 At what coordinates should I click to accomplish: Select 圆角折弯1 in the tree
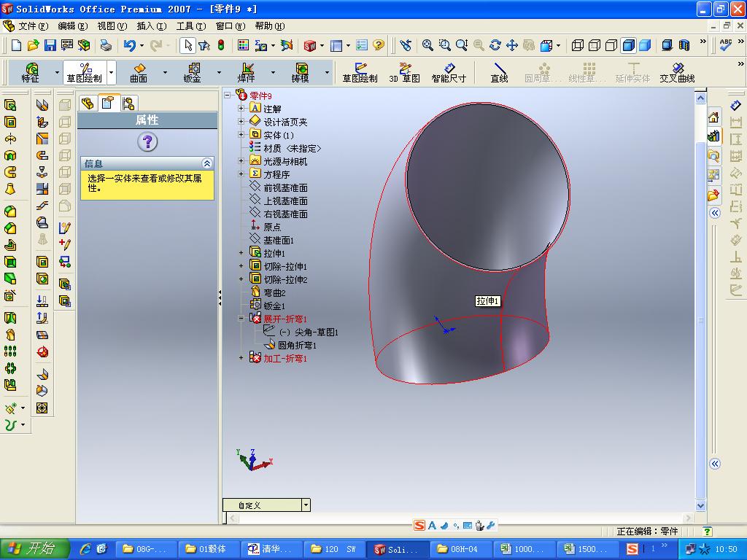click(297, 345)
